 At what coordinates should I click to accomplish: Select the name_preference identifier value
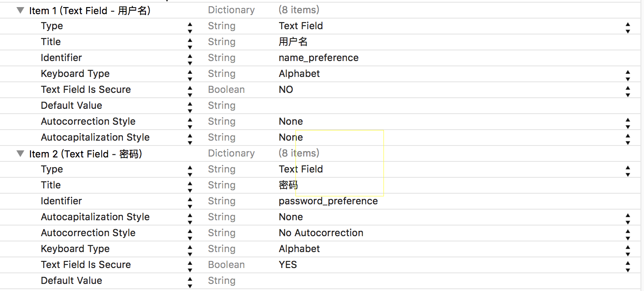[x=318, y=58]
